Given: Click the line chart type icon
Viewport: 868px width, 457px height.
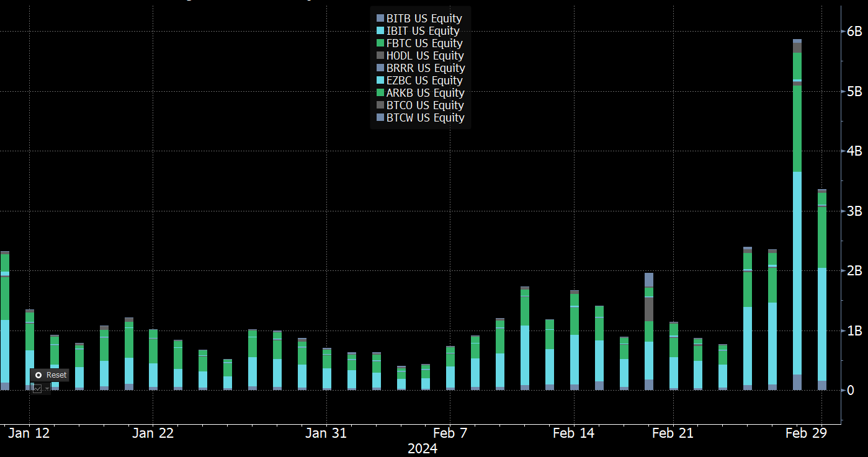Looking at the screenshot, I should 37,388.
